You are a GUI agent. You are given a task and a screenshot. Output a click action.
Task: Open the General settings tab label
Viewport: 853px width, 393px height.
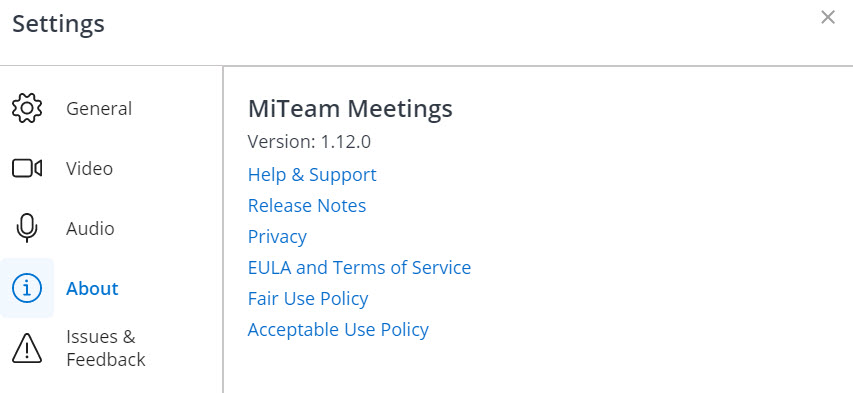pos(99,108)
